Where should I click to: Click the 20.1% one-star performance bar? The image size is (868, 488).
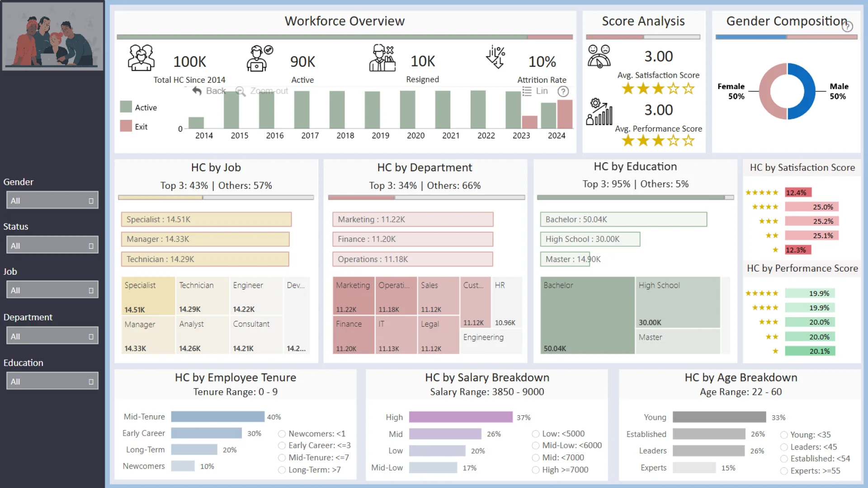[810, 351]
